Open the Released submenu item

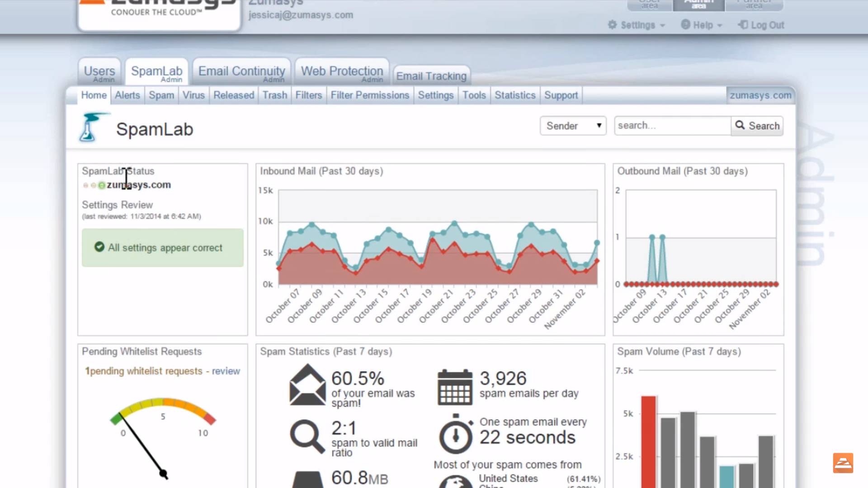234,95
